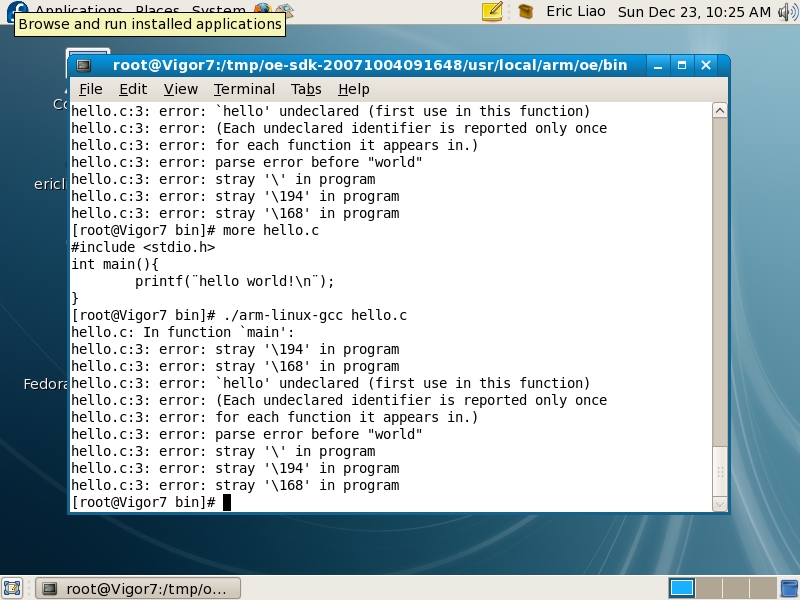Open the View menu in terminal
The width and height of the screenshot is (800, 600).
(181, 89)
